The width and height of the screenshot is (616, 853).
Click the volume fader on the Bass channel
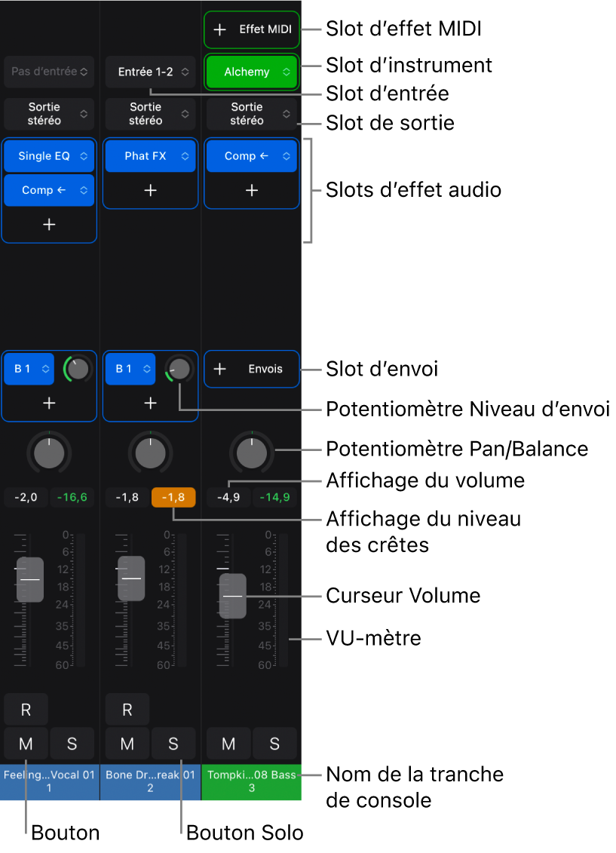(x=232, y=596)
